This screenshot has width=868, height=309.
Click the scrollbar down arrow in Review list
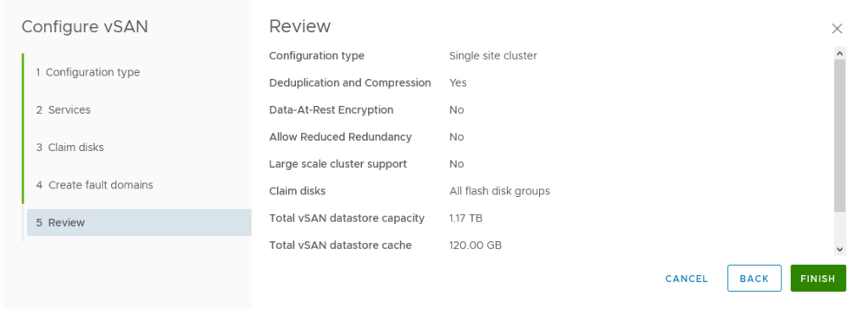[x=840, y=250]
